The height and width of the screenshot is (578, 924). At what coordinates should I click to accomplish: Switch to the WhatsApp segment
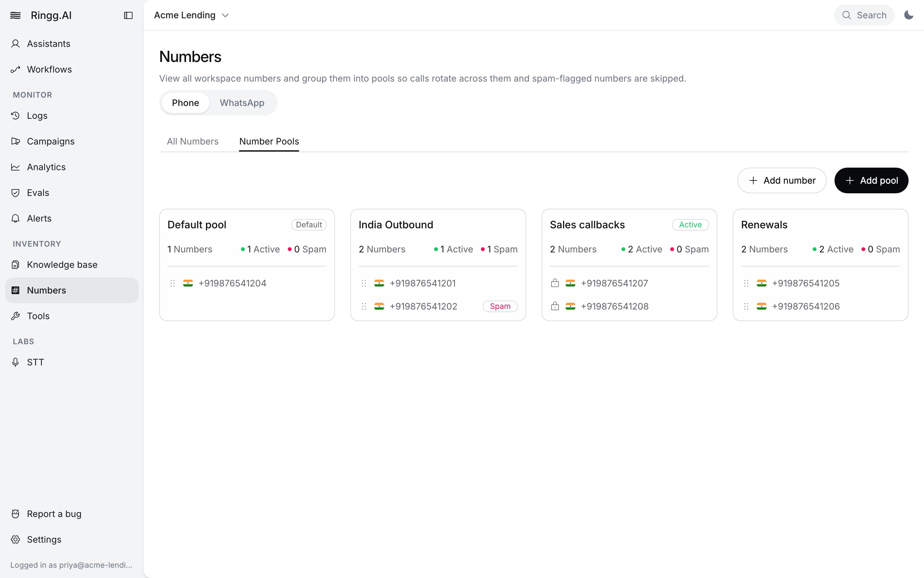[242, 103]
